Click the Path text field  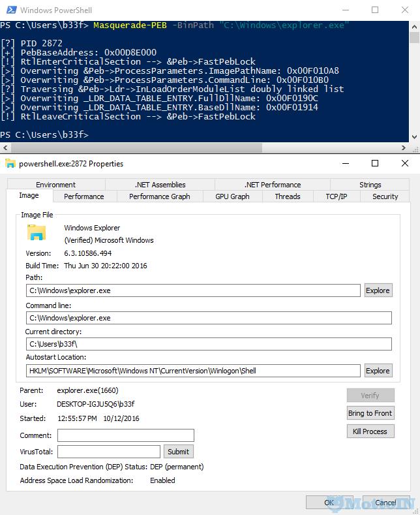193,290
